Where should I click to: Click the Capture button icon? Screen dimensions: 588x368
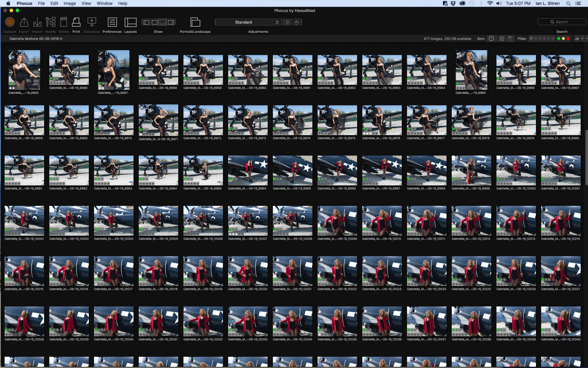pyautogui.click(x=10, y=22)
